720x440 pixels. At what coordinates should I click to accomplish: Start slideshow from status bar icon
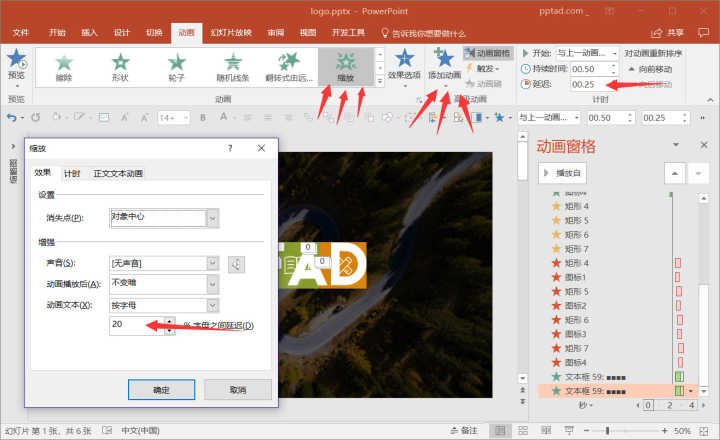tap(569, 430)
